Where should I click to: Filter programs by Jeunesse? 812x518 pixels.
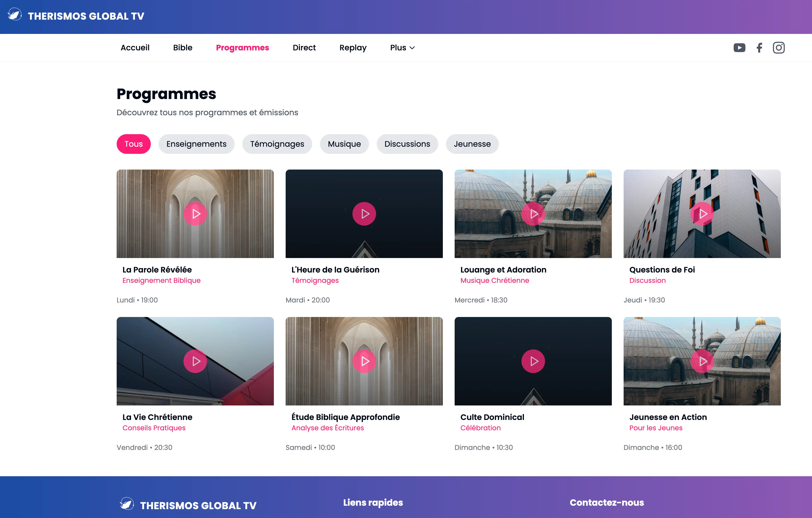tap(472, 144)
